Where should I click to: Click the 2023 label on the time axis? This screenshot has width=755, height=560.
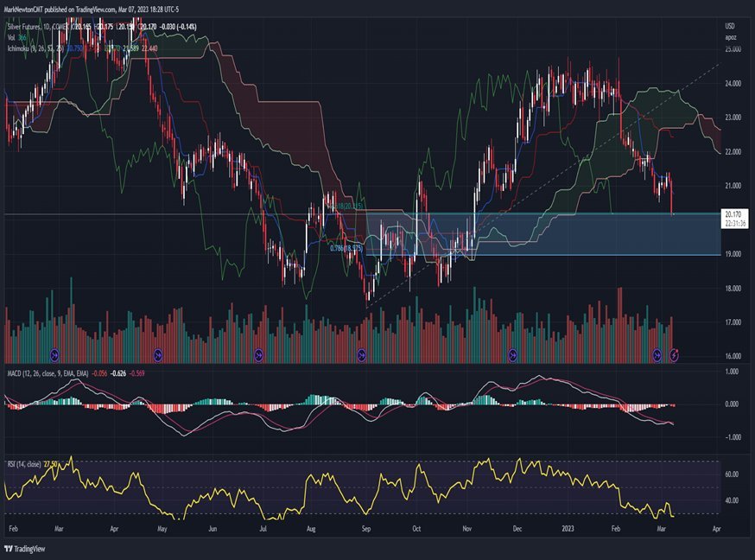pos(568,525)
